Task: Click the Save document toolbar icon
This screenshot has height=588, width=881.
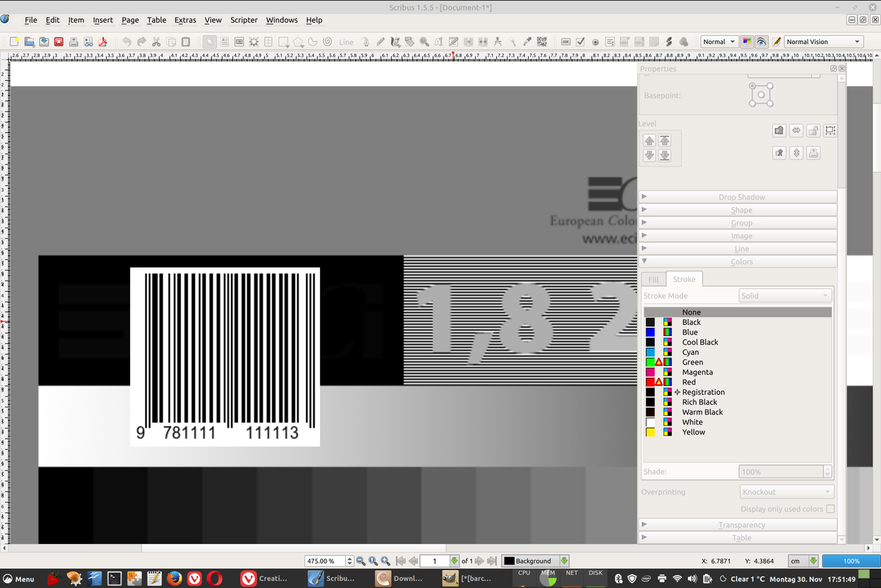Action: click(44, 42)
